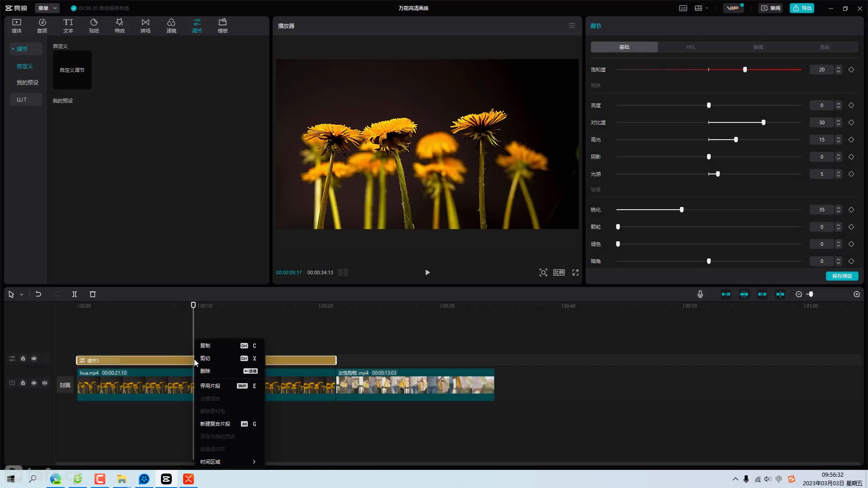
Task: Choose 删除 from the context menu
Action: pyautogui.click(x=229, y=371)
